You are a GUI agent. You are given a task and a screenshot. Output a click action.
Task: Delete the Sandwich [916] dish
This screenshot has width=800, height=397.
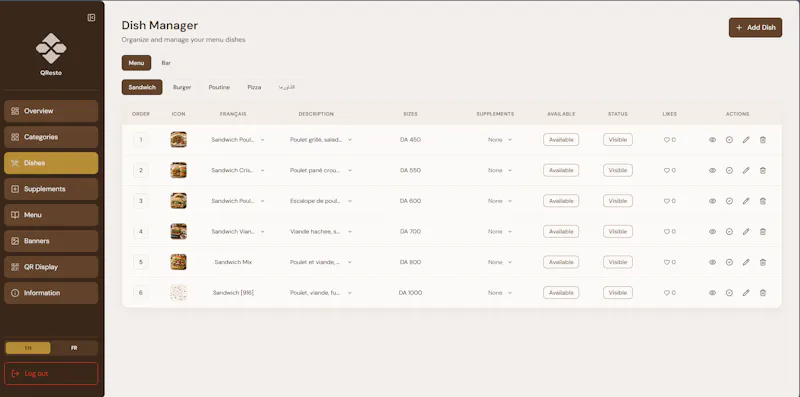click(x=763, y=293)
